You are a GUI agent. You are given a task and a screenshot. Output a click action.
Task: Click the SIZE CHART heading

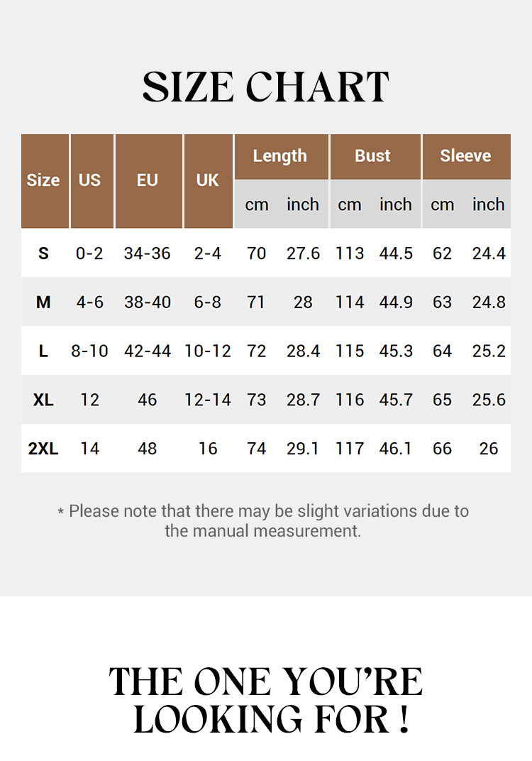pos(266,87)
